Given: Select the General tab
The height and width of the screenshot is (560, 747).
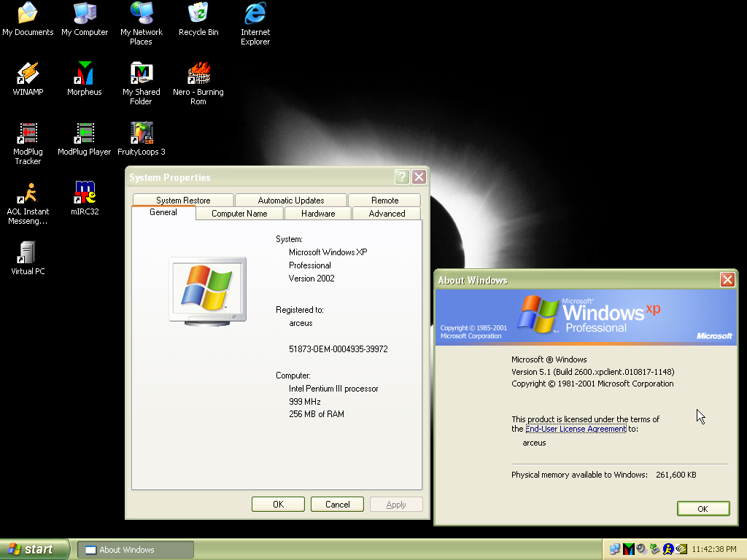Looking at the screenshot, I should coord(163,212).
